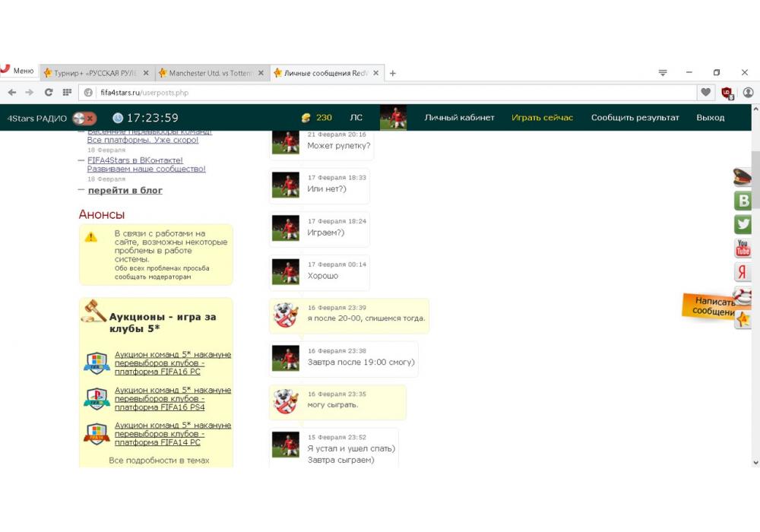Toggle the 4Stars РАДИО switch

coord(84,118)
